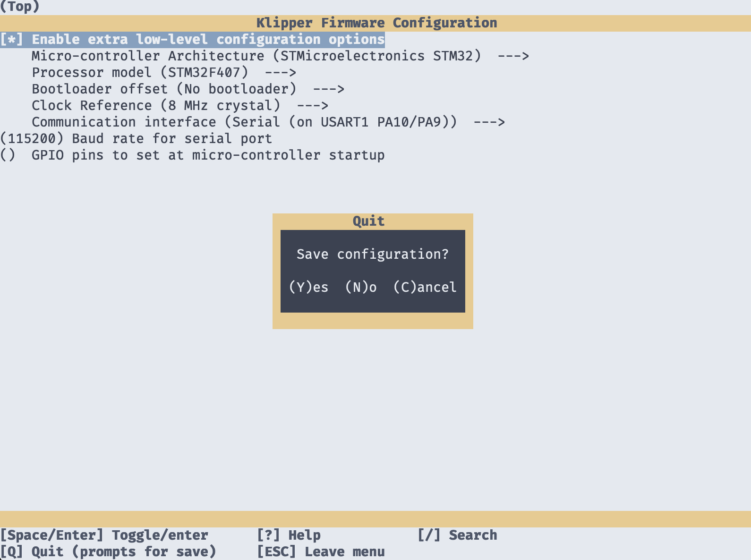Click the [ESC] Leave menu hint
This screenshot has height=560, width=751.
tap(321, 552)
